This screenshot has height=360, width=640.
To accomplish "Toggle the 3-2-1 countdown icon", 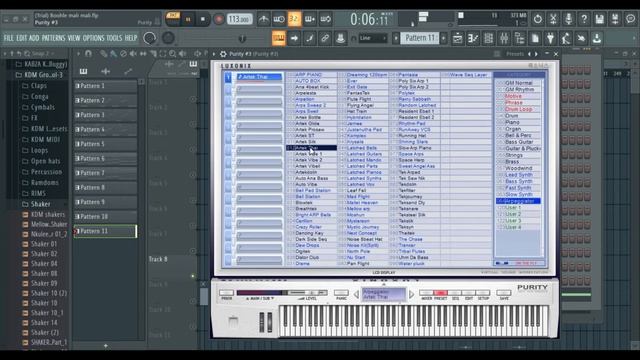I will tap(294, 19).
